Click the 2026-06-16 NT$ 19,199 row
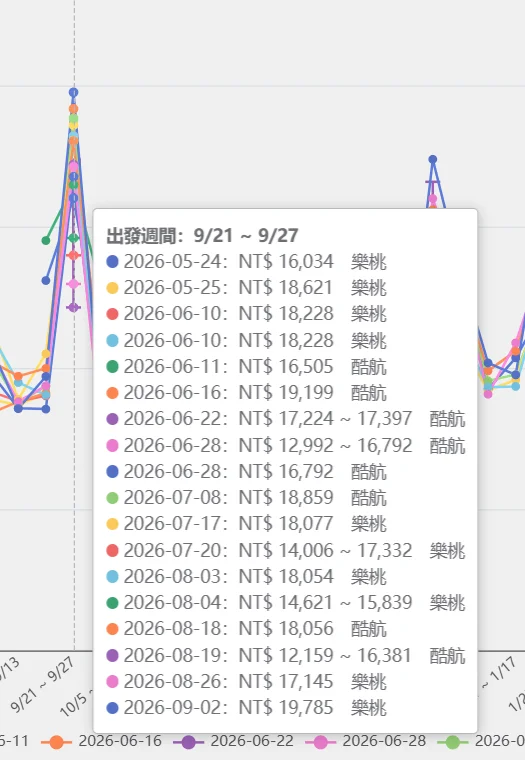Screen dimensions: 525x760 [246, 393]
